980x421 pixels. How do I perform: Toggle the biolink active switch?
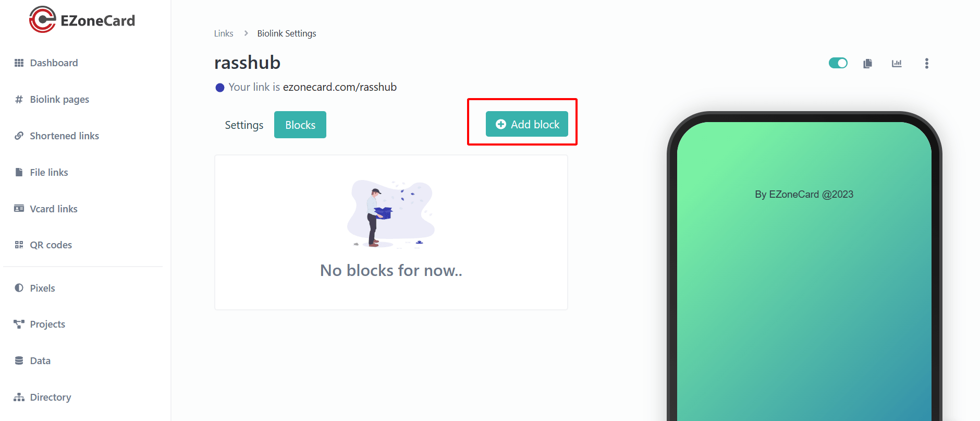tap(838, 63)
